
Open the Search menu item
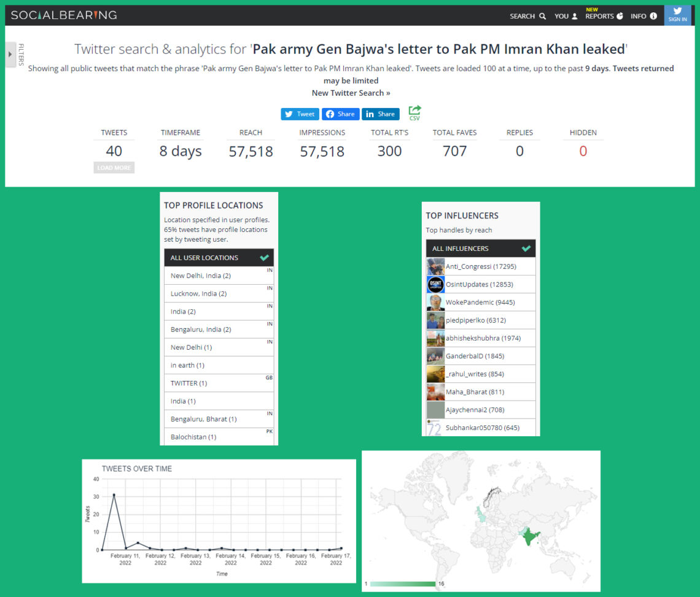527,16
